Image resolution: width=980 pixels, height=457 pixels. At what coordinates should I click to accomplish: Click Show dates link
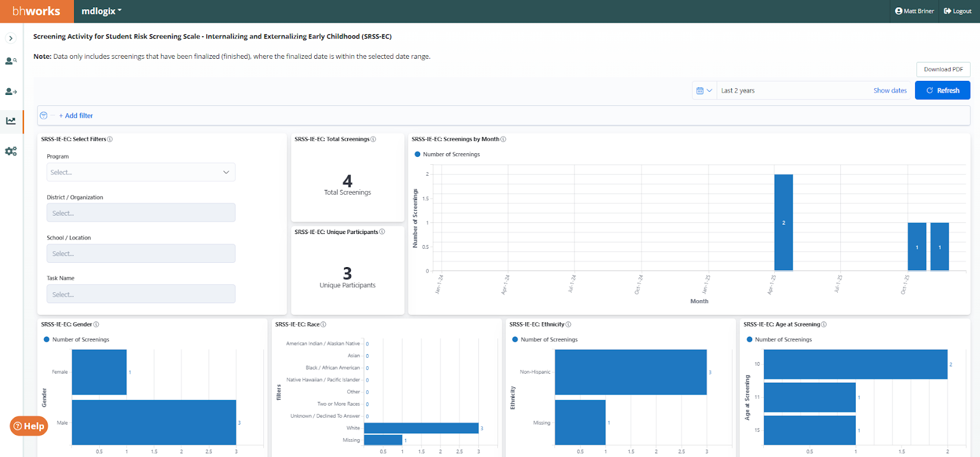[x=890, y=91]
